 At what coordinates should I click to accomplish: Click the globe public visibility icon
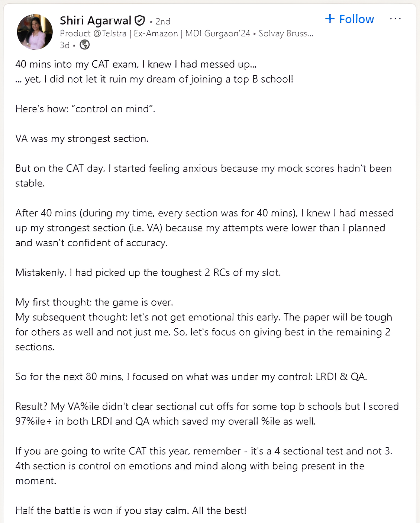(85, 45)
